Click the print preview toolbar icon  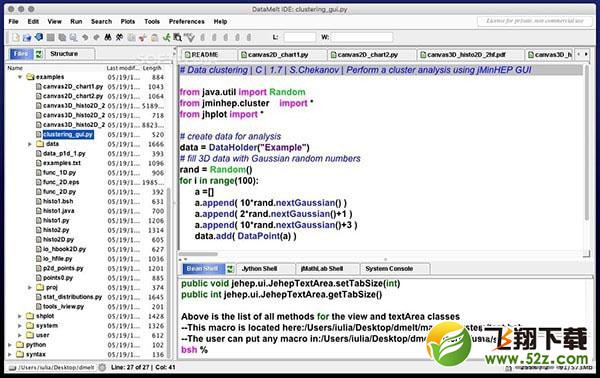click(73, 37)
